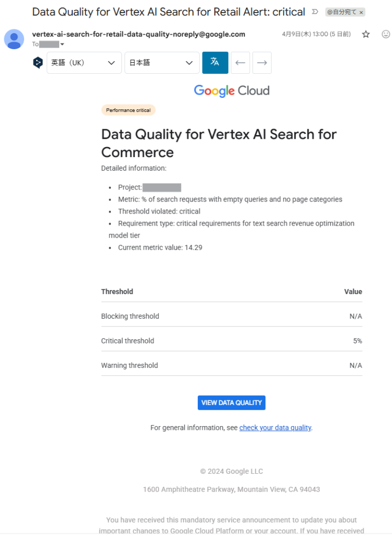
Task: Click the Value column header
Action: click(x=353, y=292)
